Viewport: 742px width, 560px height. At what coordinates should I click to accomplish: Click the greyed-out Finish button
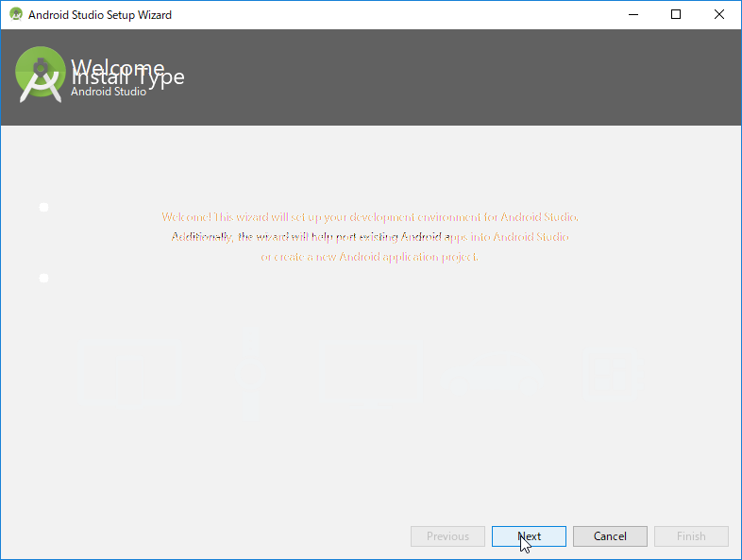pyautogui.click(x=691, y=536)
